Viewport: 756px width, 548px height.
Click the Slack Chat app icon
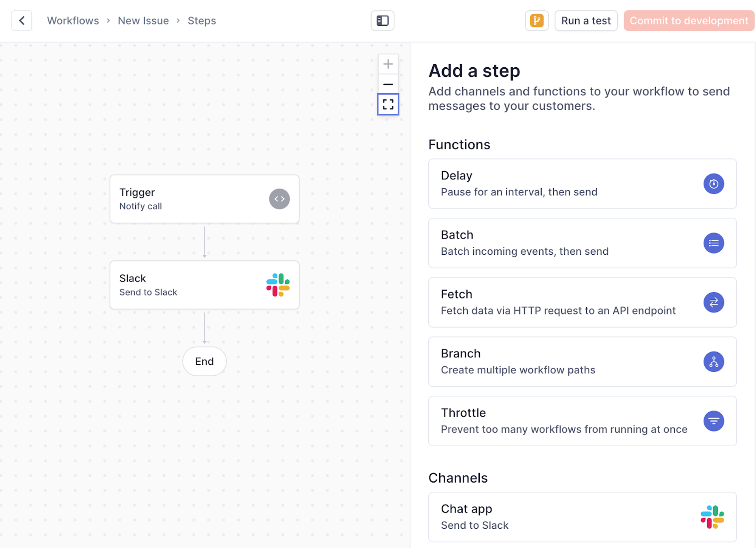pyautogui.click(x=713, y=516)
